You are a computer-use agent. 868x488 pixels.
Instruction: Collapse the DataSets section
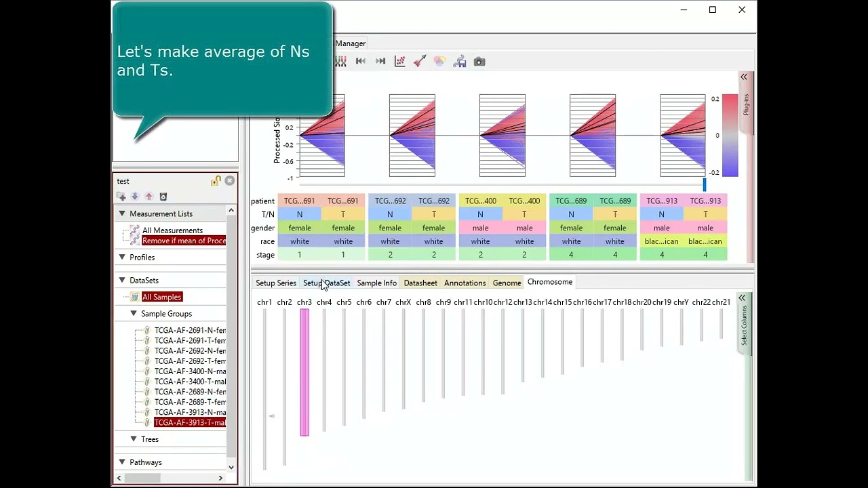(122, 280)
